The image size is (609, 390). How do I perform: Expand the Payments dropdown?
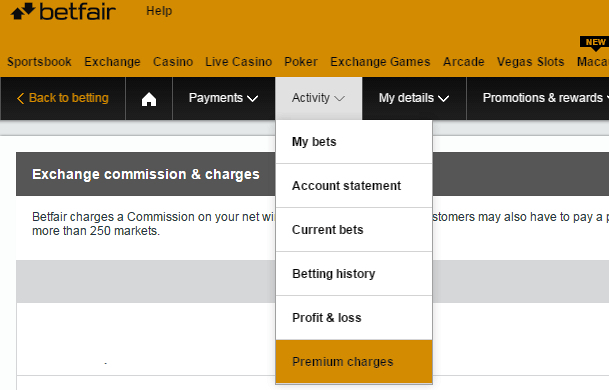223,98
